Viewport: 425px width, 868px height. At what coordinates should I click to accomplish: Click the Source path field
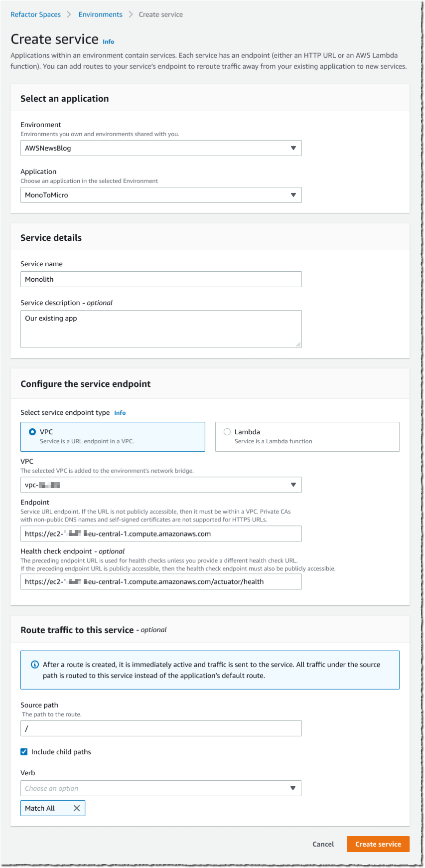pyautogui.click(x=160, y=728)
